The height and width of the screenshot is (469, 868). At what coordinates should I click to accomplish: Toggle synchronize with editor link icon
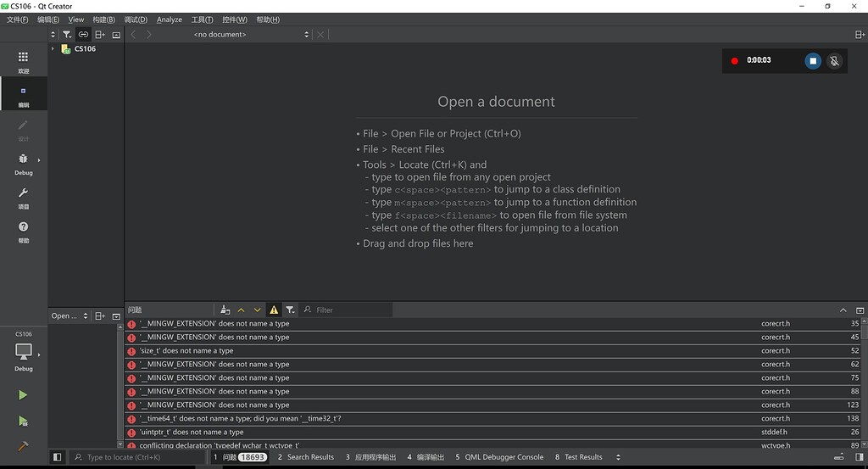[83, 34]
